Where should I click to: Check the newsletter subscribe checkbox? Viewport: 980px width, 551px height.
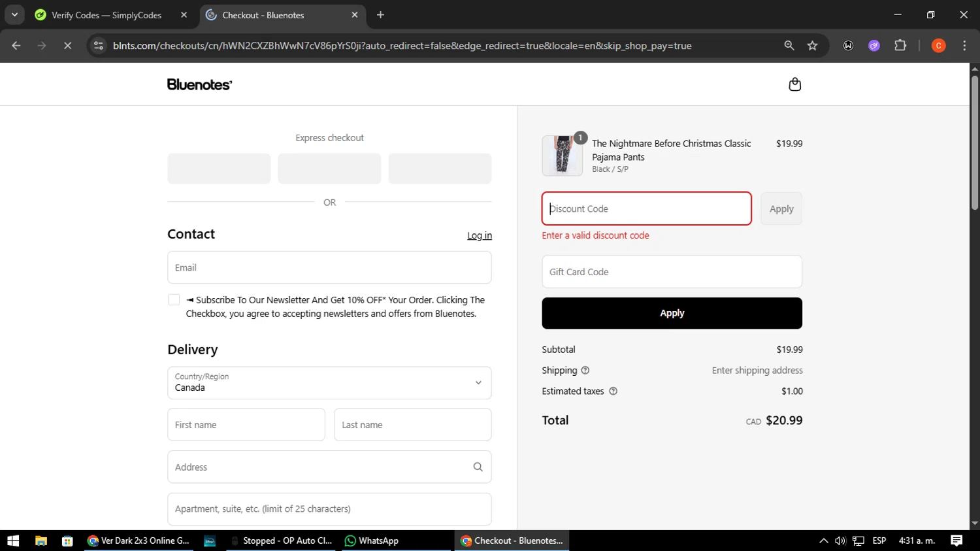click(174, 300)
